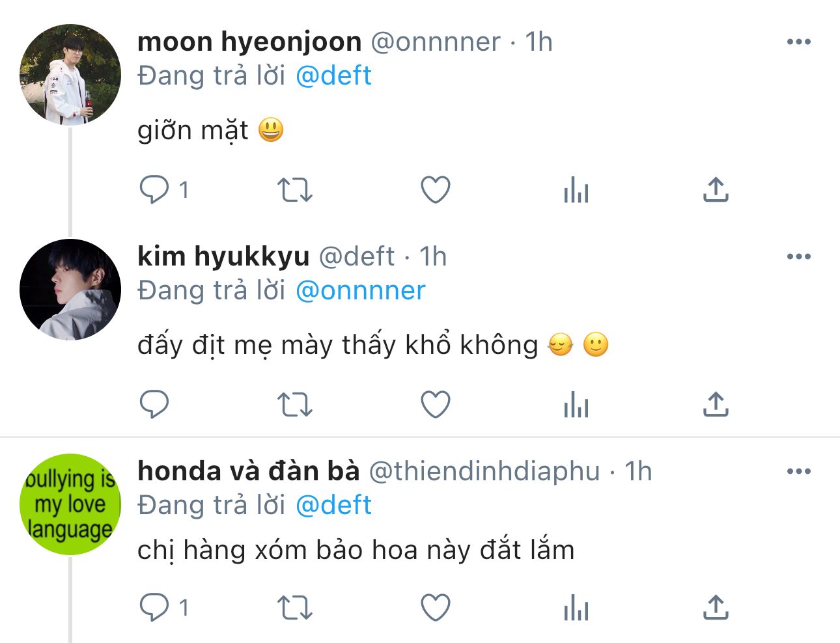The height and width of the screenshot is (643, 840).
Task: Like honda và đàn bà's tweet
Action: coord(436,608)
